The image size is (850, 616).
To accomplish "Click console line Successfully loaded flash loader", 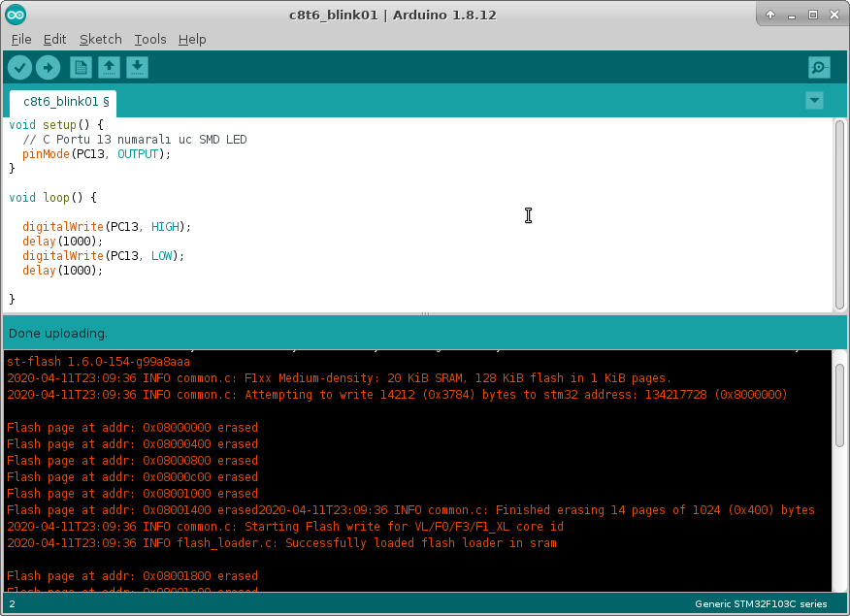I will pos(282,543).
